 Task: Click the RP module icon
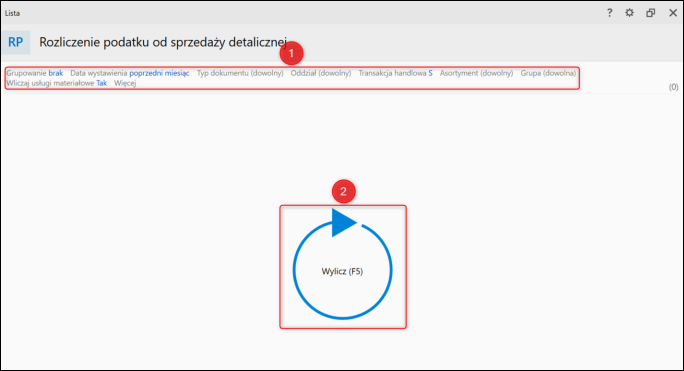[x=16, y=42]
